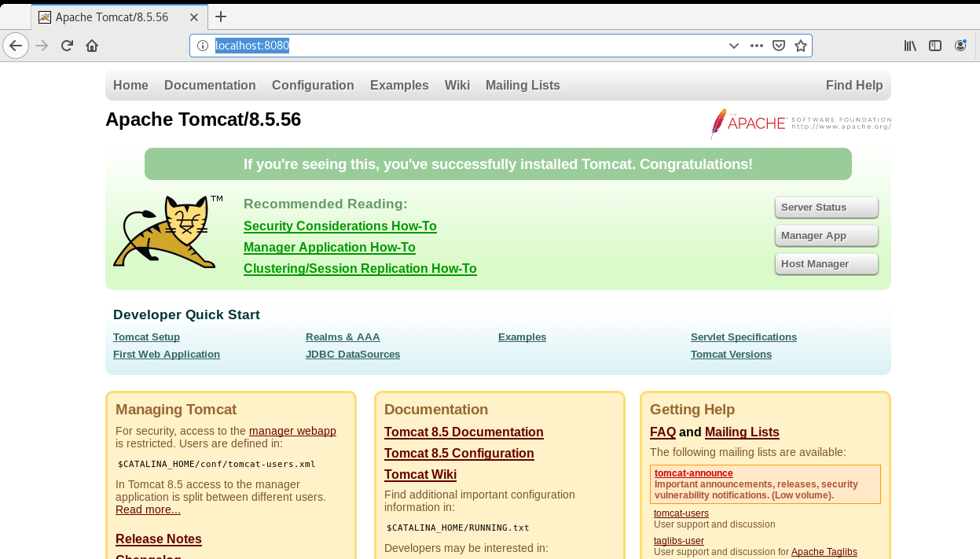Open the page actions three-dot menu
This screenshot has height=559, width=980.
(x=757, y=46)
